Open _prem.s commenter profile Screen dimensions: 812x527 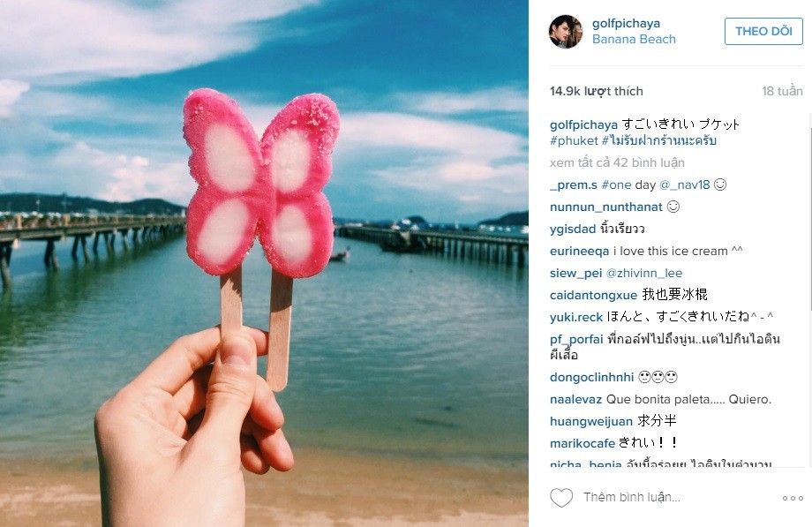coord(574,185)
